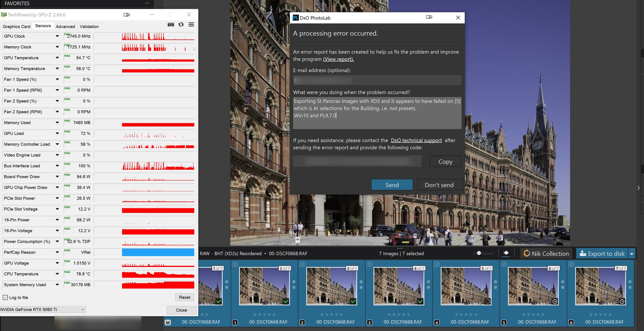Screen dimensions: 644x331
Task: Expand the Export to disk dropdown arrow
Action: pyautogui.click(x=632, y=254)
